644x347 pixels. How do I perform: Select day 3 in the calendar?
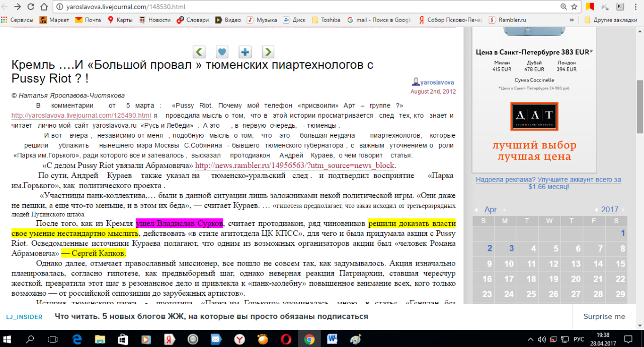[512, 248]
